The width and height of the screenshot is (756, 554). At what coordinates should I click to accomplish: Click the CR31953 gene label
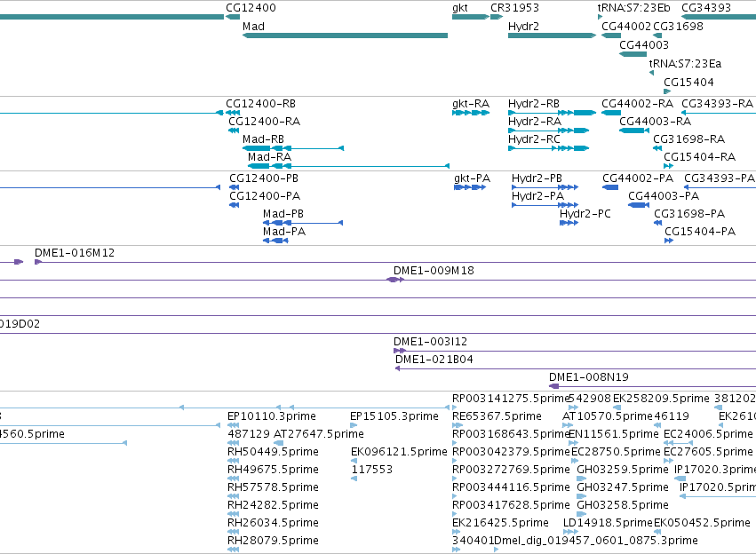pos(514,8)
